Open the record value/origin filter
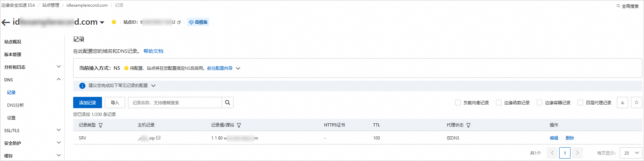The height and width of the screenshot is (161, 644). tap(239, 125)
